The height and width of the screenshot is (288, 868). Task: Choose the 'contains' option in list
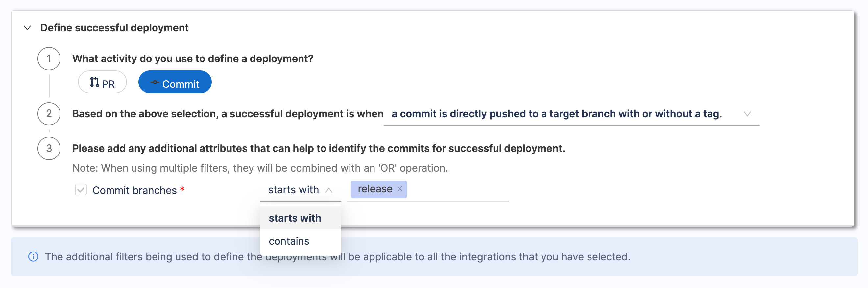[x=289, y=241]
